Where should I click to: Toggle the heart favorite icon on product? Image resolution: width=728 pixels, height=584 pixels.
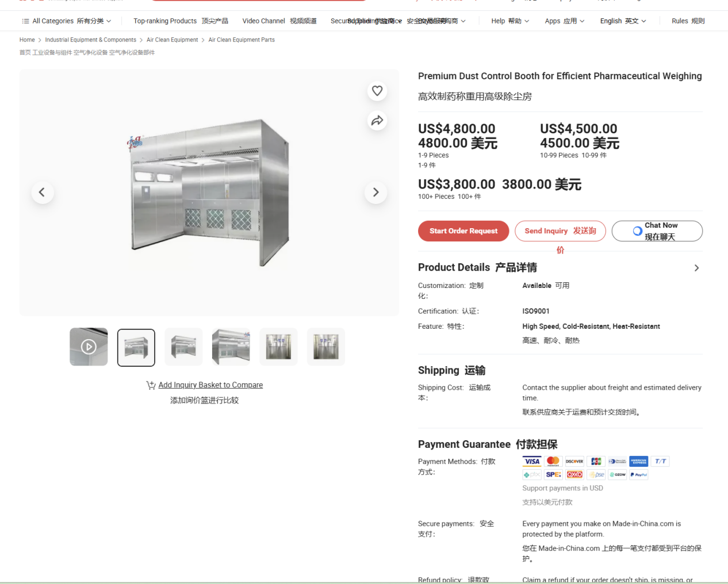377,91
